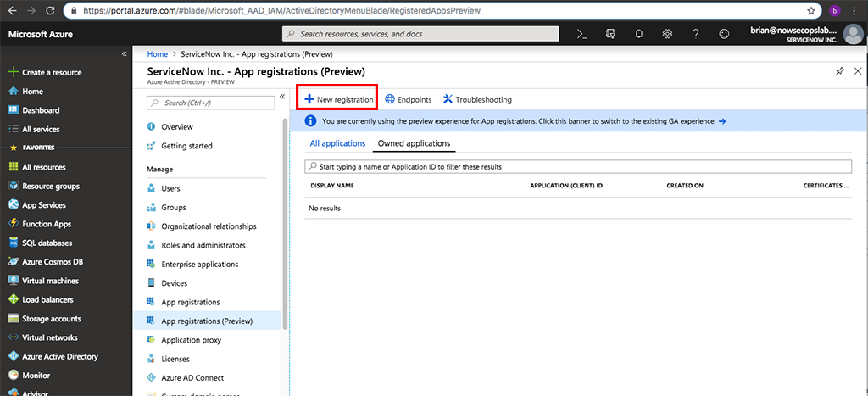This screenshot has width=868, height=396.
Task: Click the Troubleshooting button
Action: tap(477, 100)
